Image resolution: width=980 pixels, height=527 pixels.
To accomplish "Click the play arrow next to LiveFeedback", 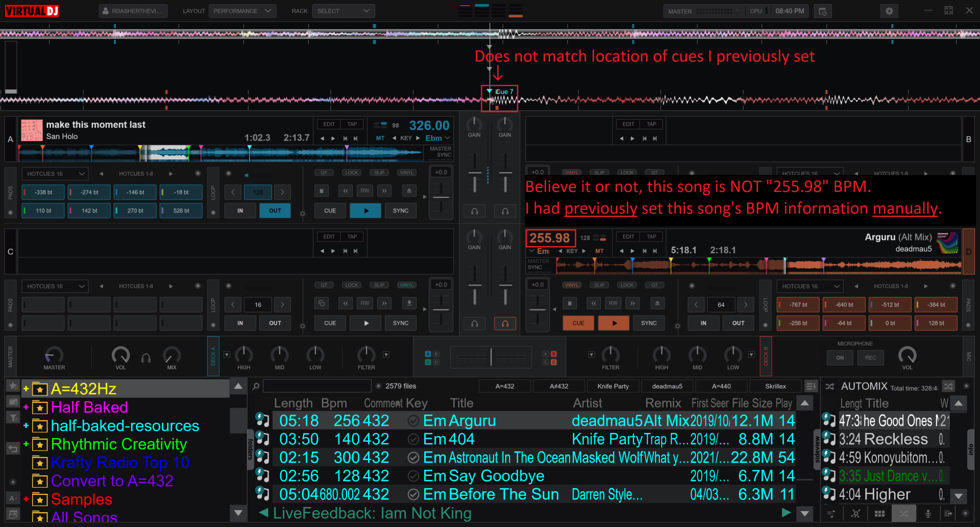I will pos(786,513).
